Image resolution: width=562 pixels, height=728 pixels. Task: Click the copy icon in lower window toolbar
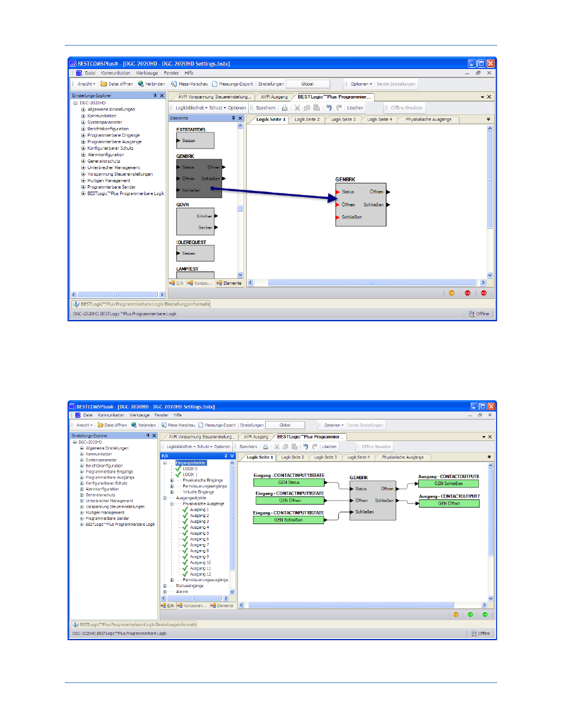point(286,447)
